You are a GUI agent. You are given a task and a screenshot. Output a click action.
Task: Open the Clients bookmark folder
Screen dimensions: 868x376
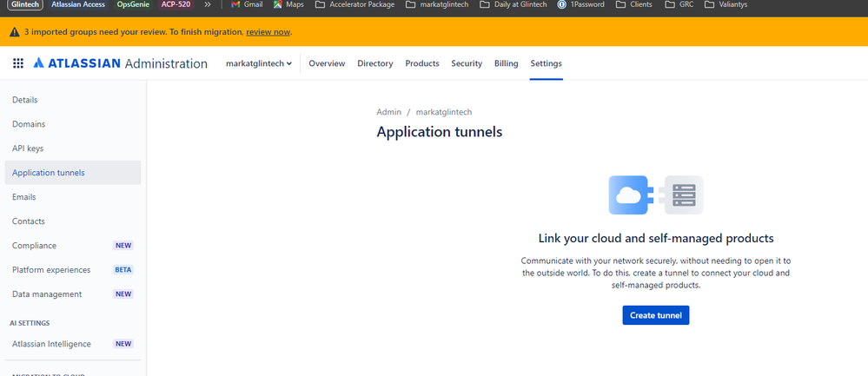coord(635,4)
